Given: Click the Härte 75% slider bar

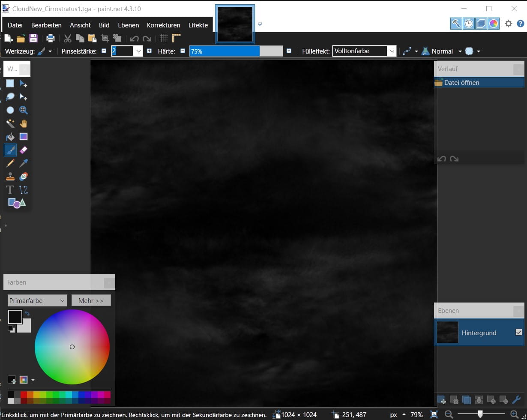Looking at the screenshot, I should 236,51.
